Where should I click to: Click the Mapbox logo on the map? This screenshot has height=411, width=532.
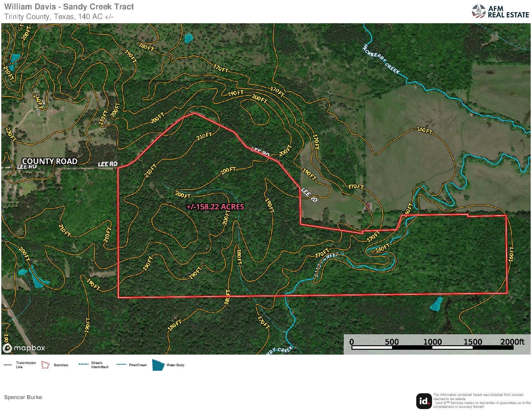click(x=24, y=348)
